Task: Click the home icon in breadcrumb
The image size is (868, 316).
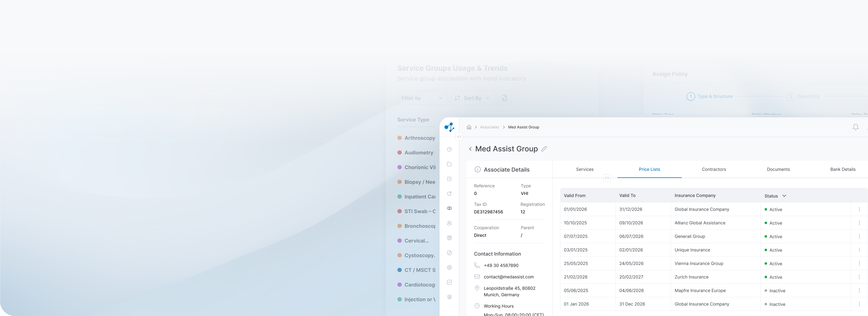Action: 469,127
